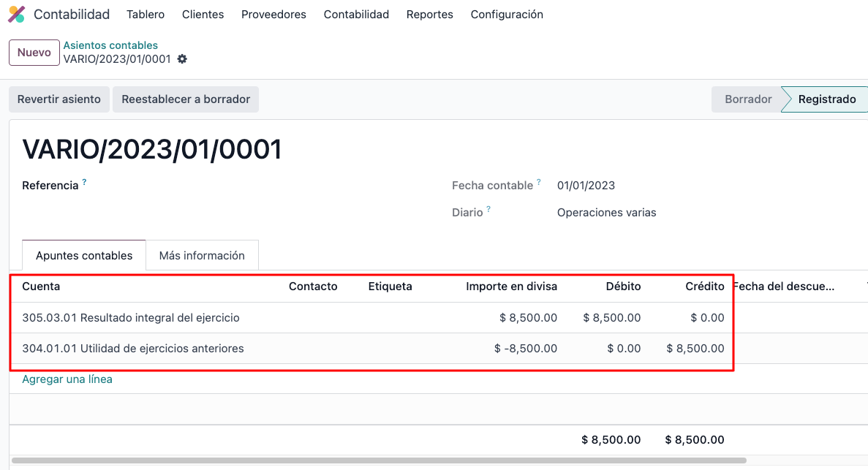Open the gear actions menu beside VARIO/2023/01/0001
The image size is (868, 470).
(x=182, y=59)
